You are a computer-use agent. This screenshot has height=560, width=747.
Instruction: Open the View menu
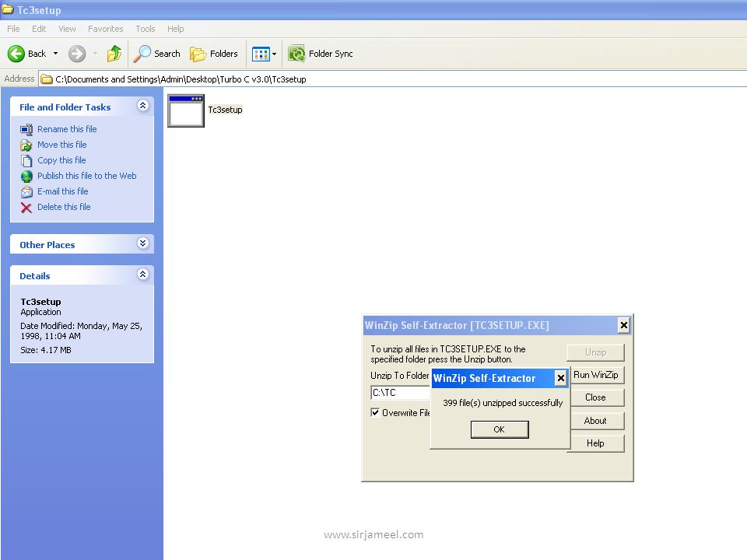[x=67, y=29]
